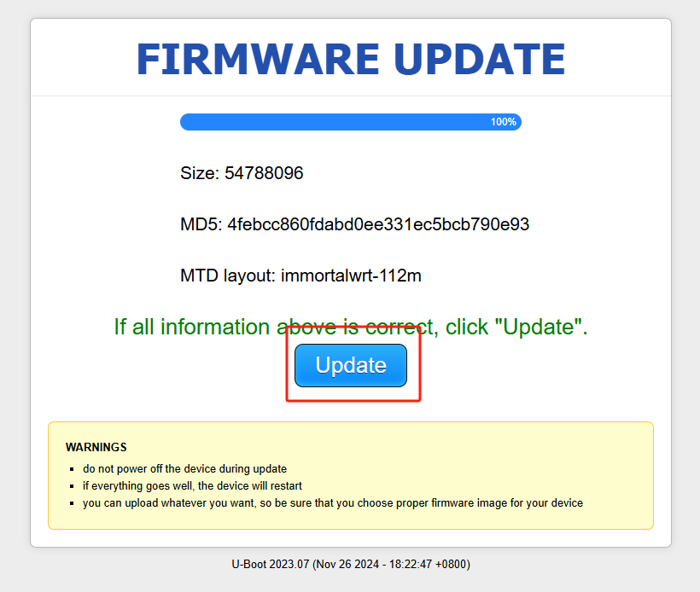The height and width of the screenshot is (592, 700).
Task: Click the blue Update button
Action: point(351,365)
